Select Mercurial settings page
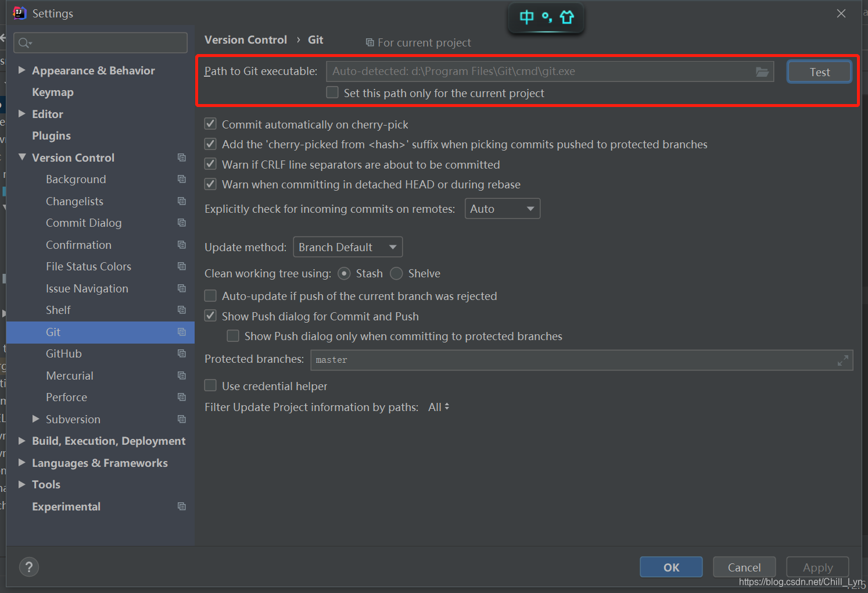Image resolution: width=868 pixels, height=593 pixels. 70,376
